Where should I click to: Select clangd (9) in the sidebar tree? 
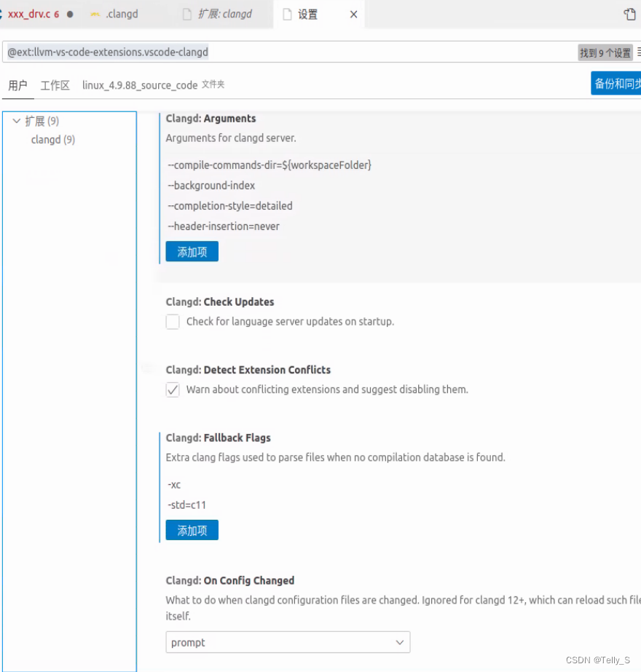coord(53,139)
